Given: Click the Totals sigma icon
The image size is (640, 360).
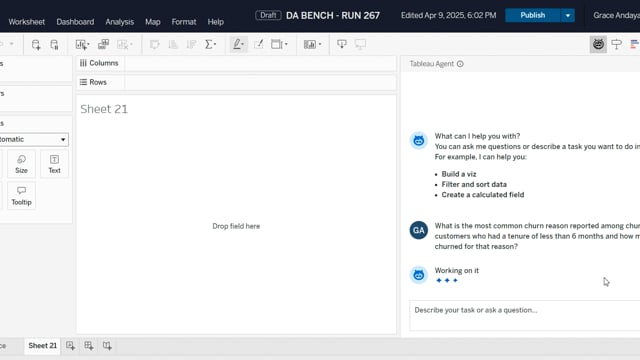Looking at the screenshot, I should click(209, 44).
